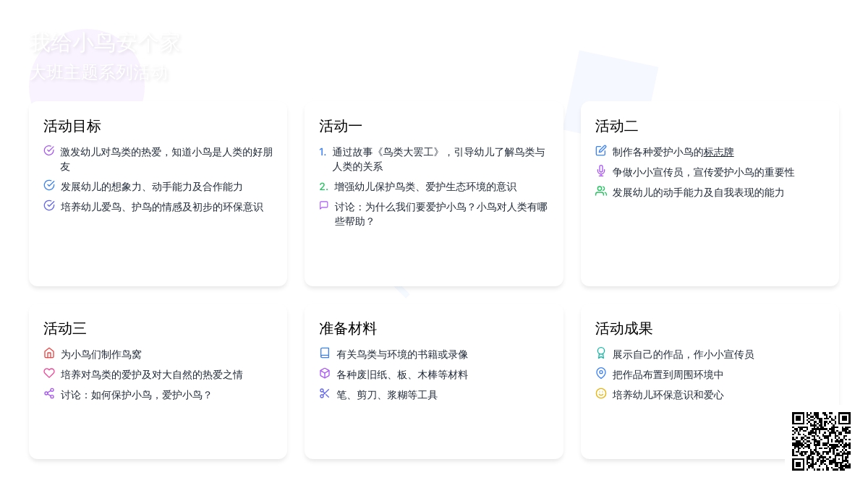Click the QR code image
The height and width of the screenshot is (488, 868).
pos(821,441)
